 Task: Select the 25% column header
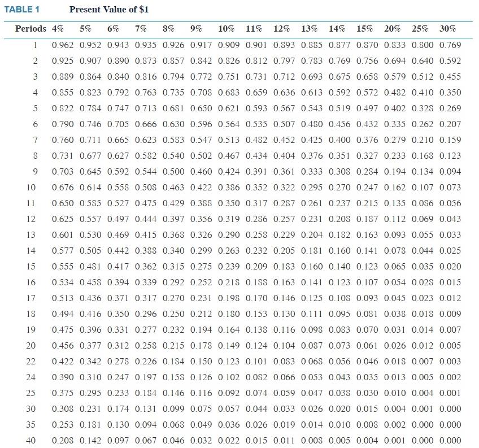[x=420, y=29]
